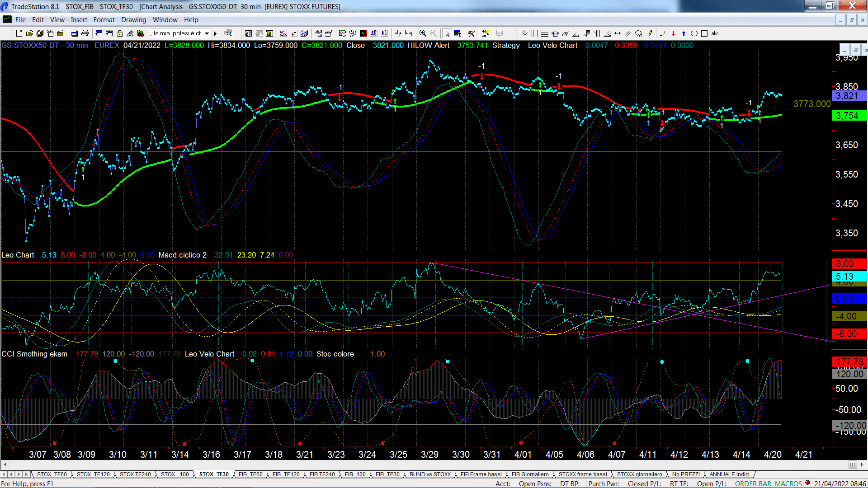
Task: Switch to the BUND vs STOXX tab
Action: coord(430,474)
